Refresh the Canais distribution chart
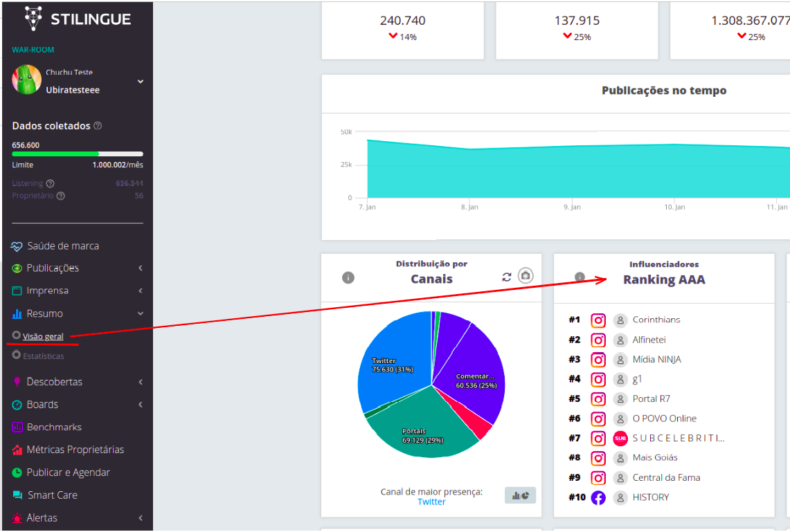 506,277
